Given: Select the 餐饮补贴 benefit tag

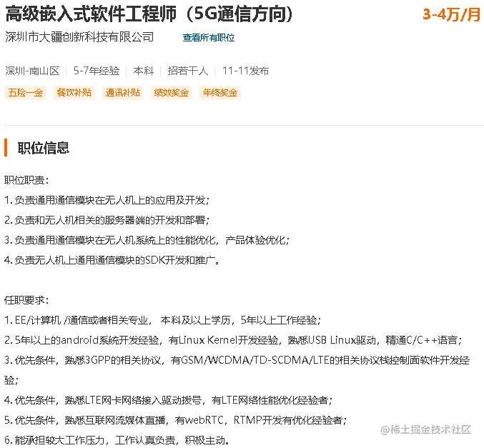Looking at the screenshot, I should (x=74, y=93).
